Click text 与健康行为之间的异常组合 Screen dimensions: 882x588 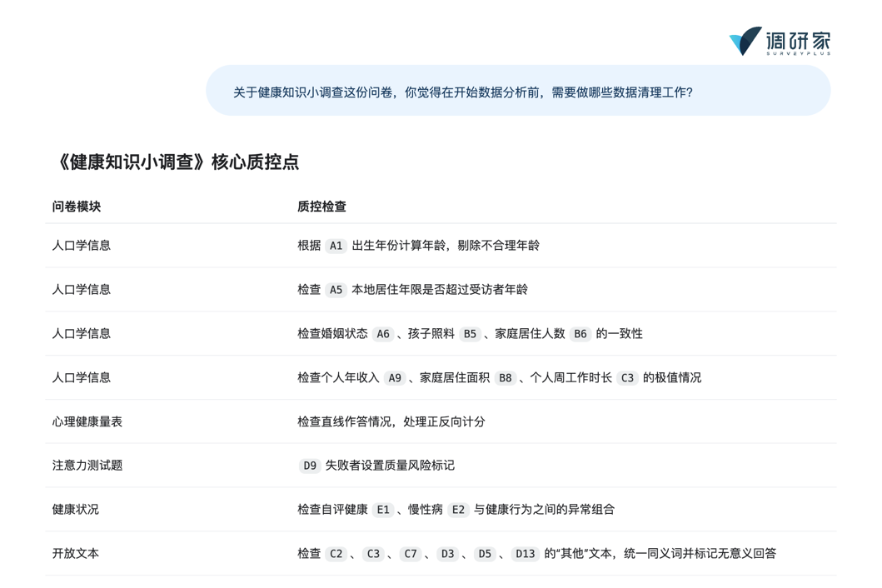click(x=544, y=510)
